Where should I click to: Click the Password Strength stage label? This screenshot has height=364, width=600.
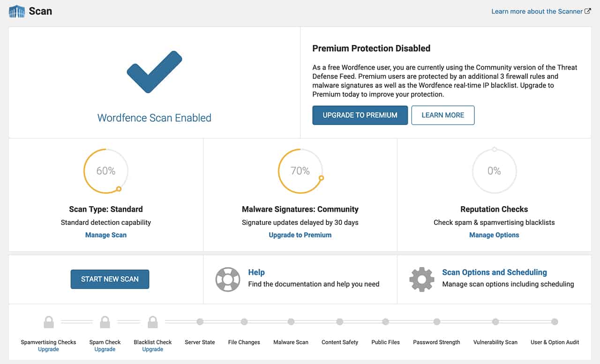(x=437, y=342)
